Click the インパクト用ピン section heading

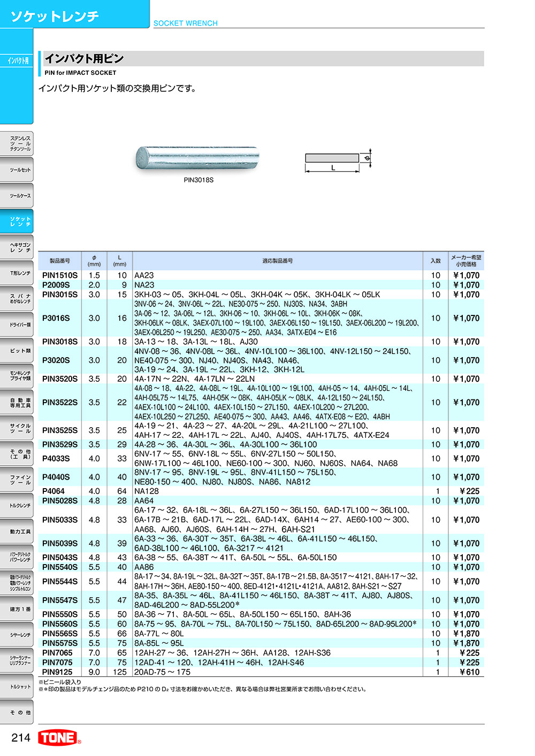[84, 58]
